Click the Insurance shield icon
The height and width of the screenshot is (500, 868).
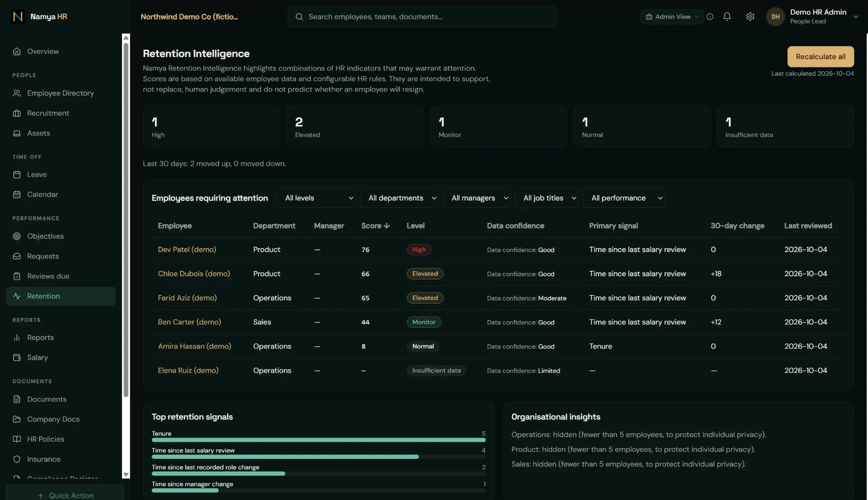click(17, 459)
